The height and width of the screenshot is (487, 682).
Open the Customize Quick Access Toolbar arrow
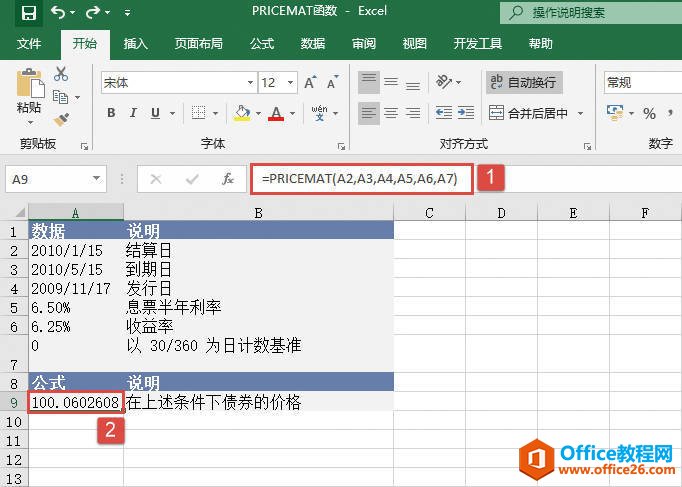tap(127, 13)
